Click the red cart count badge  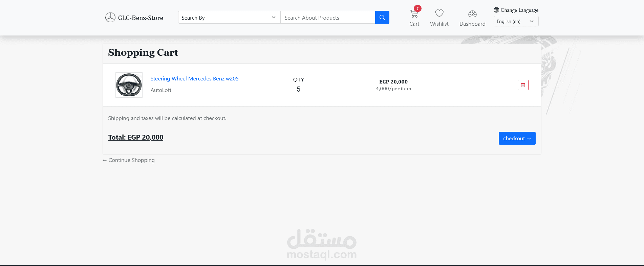(x=418, y=8)
